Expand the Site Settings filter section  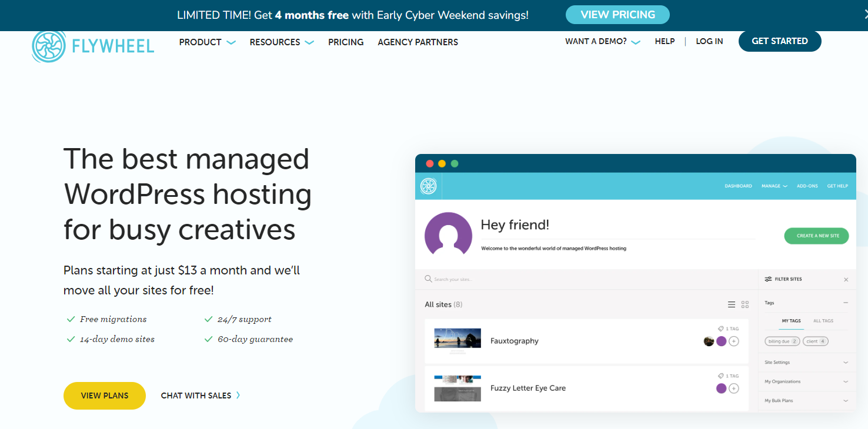(806, 362)
